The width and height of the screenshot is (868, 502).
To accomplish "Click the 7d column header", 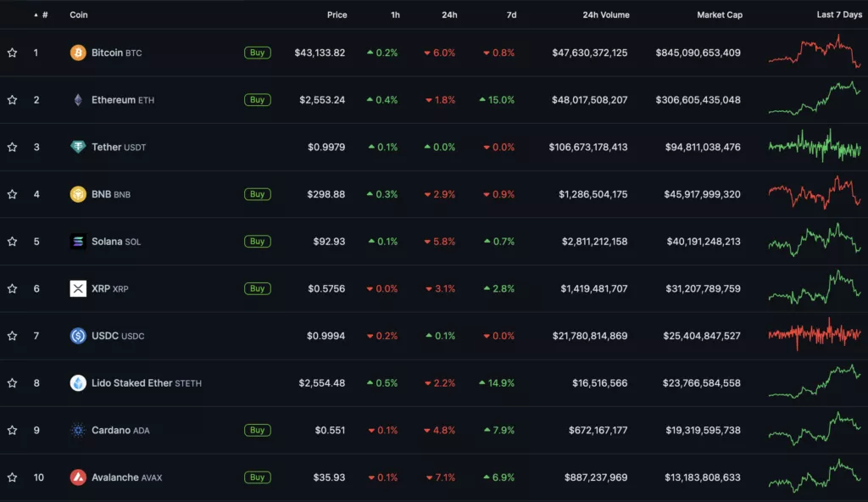I will pyautogui.click(x=510, y=14).
